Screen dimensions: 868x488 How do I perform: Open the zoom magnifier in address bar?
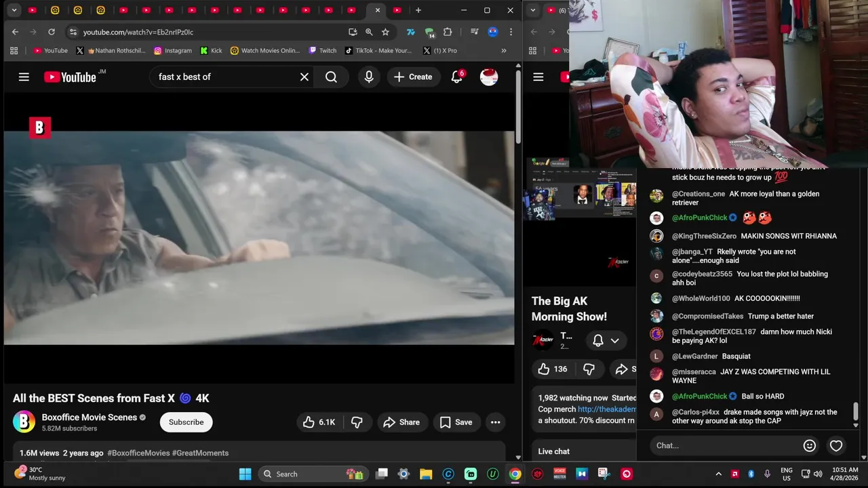coord(369,32)
